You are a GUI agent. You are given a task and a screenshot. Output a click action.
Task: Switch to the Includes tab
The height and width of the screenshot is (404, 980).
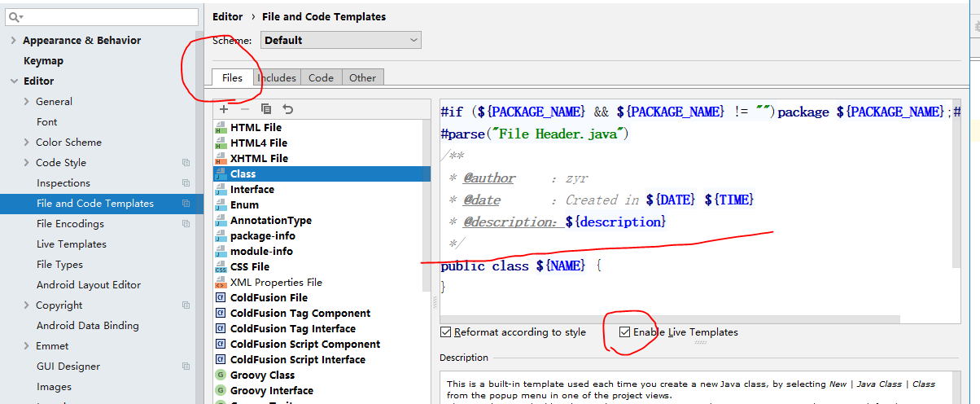click(x=277, y=78)
